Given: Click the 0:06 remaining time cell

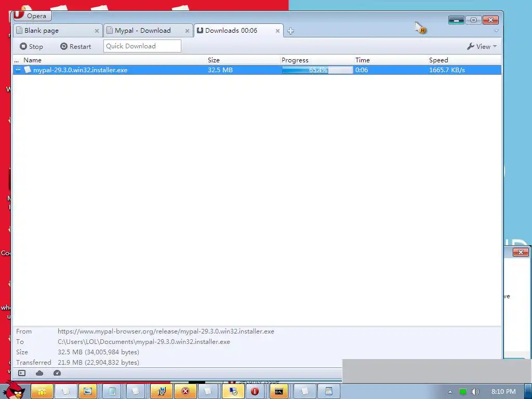Looking at the screenshot, I should click(362, 70).
